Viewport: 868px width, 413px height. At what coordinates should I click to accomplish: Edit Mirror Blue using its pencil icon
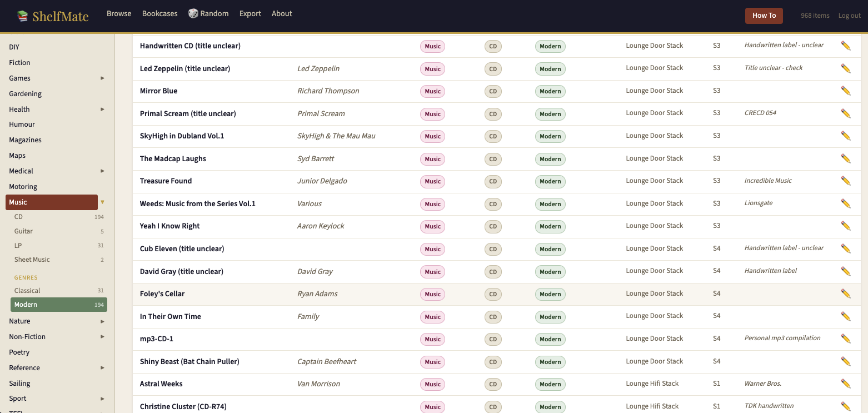point(846,91)
